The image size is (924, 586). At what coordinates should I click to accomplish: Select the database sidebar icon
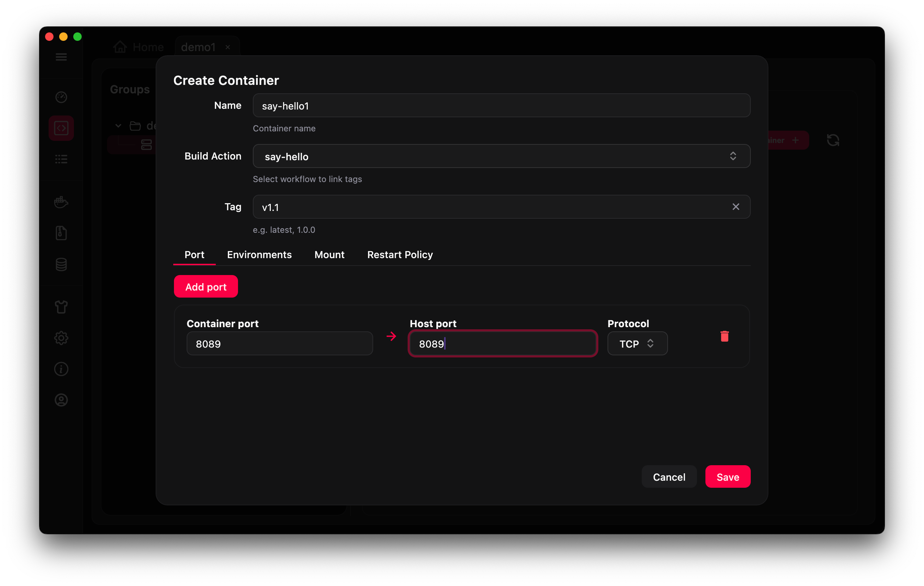61,264
